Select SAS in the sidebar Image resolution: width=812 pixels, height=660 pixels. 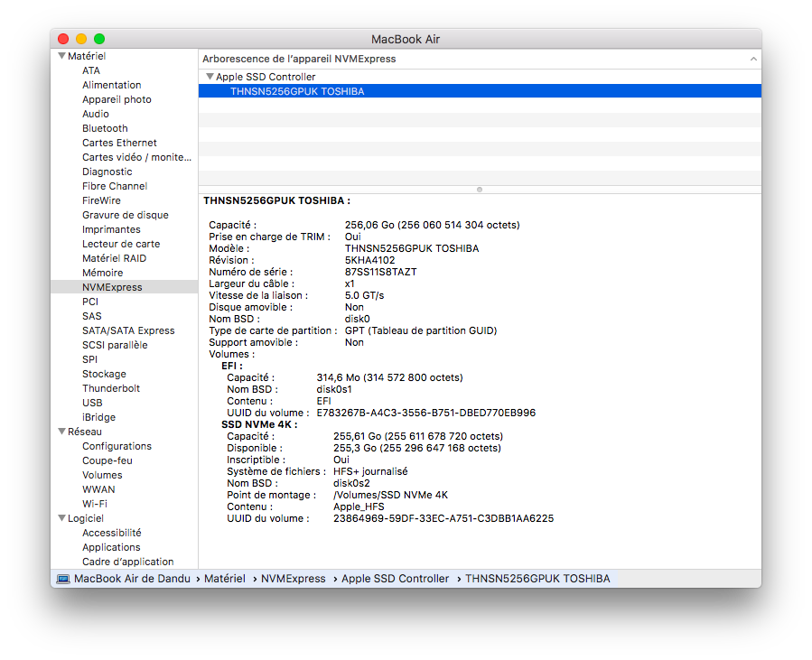coord(91,316)
